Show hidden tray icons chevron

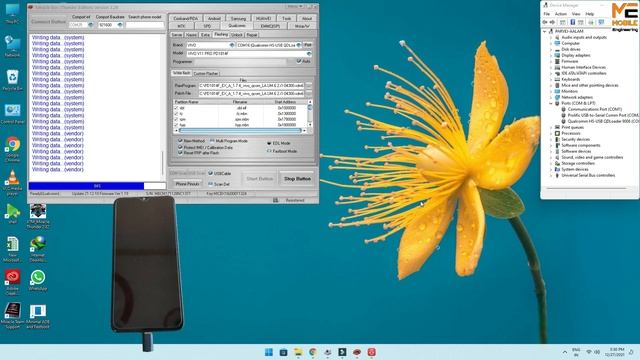565,352
